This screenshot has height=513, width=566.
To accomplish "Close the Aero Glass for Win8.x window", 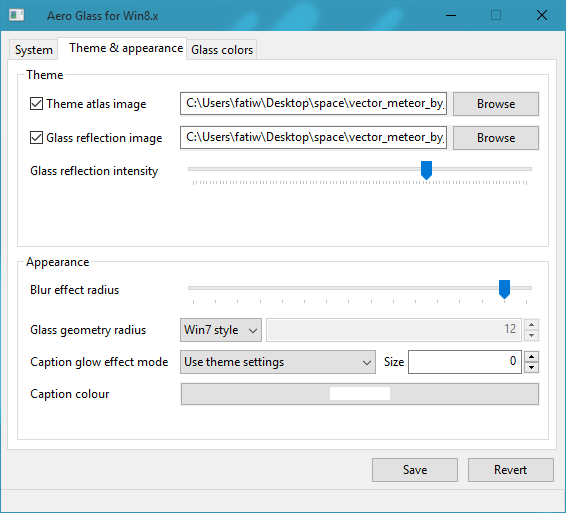I will click(x=542, y=16).
